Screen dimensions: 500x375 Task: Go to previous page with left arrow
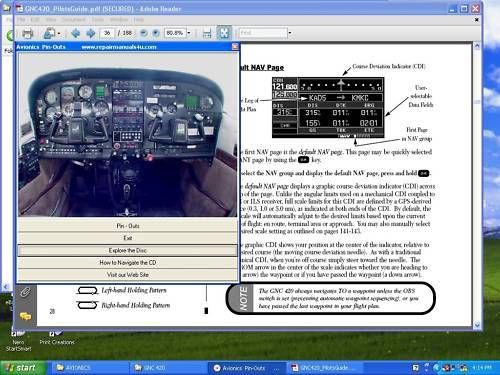tap(75, 33)
